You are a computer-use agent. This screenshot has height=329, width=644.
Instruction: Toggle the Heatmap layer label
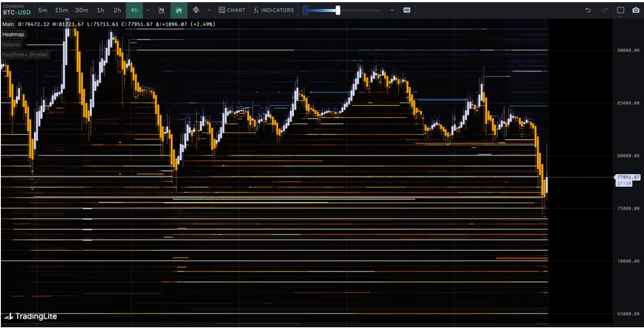click(x=13, y=34)
